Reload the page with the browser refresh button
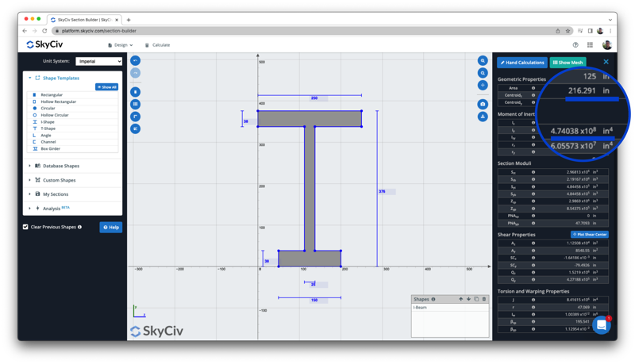 (x=44, y=31)
